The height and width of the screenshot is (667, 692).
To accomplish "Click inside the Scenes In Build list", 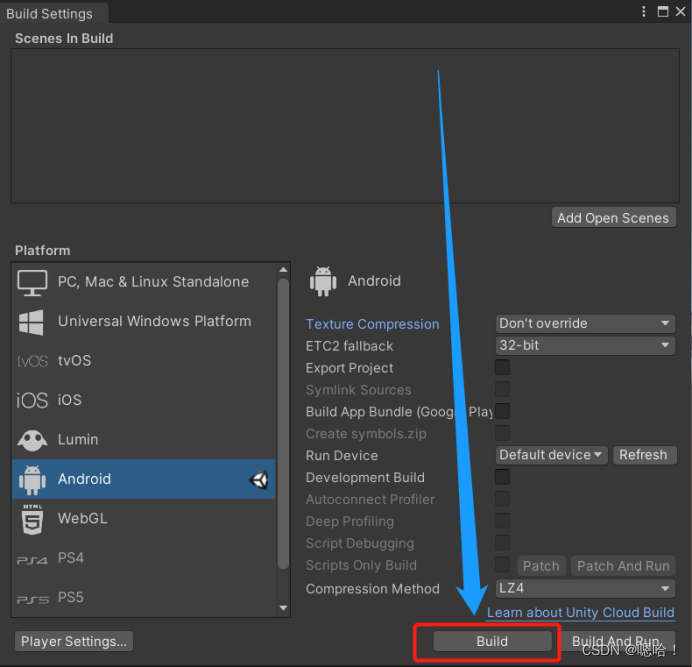I will [345, 126].
